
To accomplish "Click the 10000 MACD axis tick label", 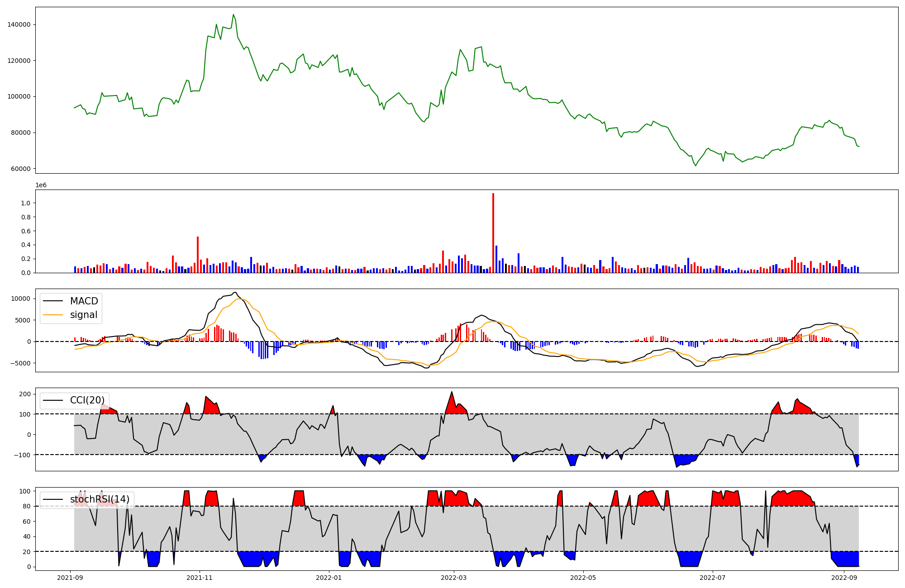I will (21, 299).
